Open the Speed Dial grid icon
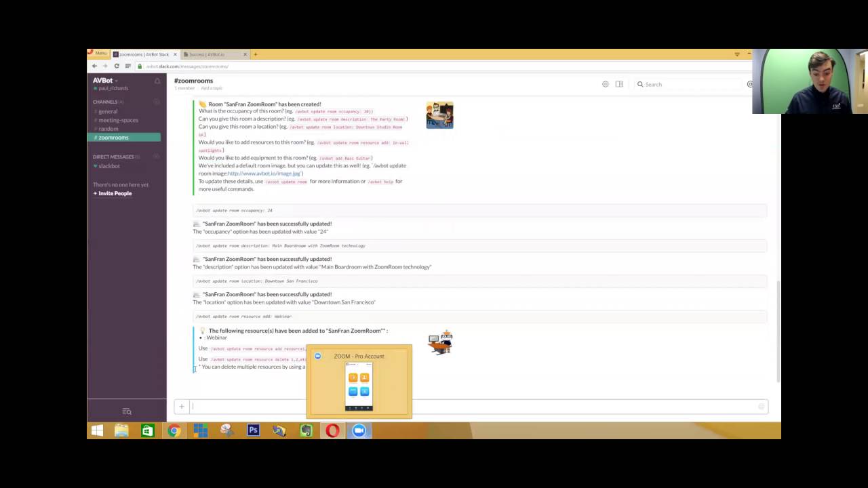868x488 pixels. (127, 66)
